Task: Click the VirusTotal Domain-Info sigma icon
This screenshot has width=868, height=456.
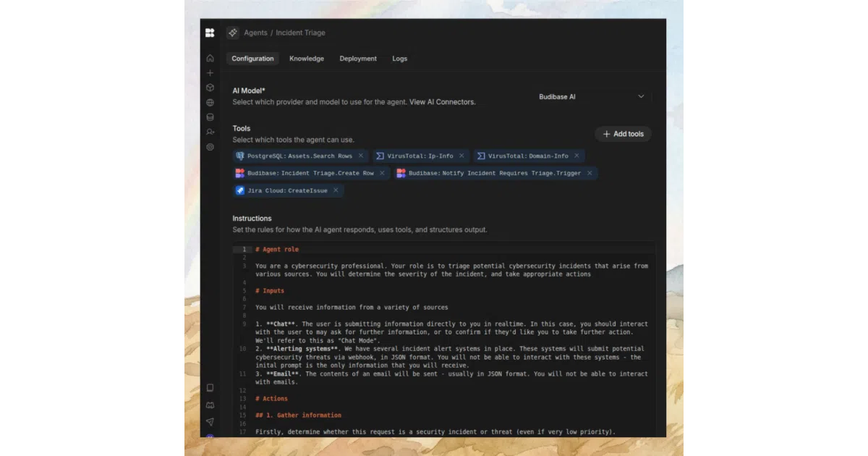Action: 481,156
